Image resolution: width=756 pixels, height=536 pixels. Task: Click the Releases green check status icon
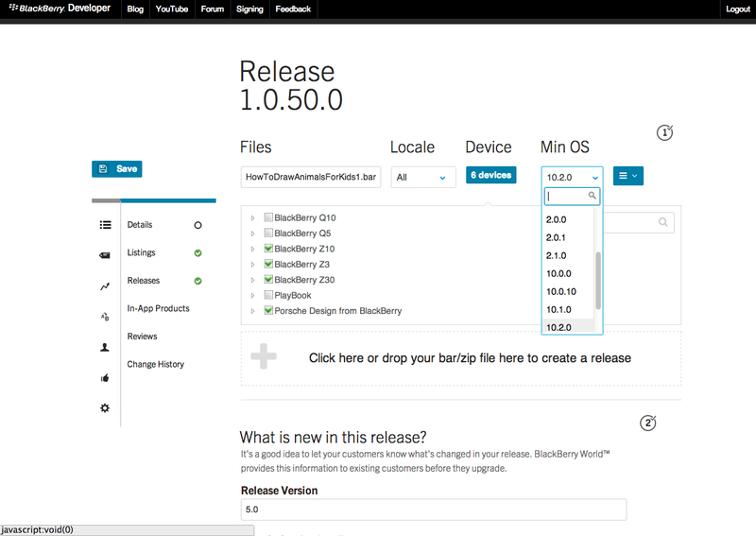coord(198,281)
